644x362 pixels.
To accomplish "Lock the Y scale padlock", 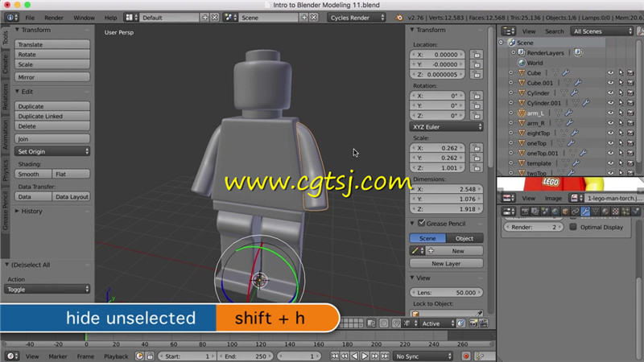I will tap(477, 158).
